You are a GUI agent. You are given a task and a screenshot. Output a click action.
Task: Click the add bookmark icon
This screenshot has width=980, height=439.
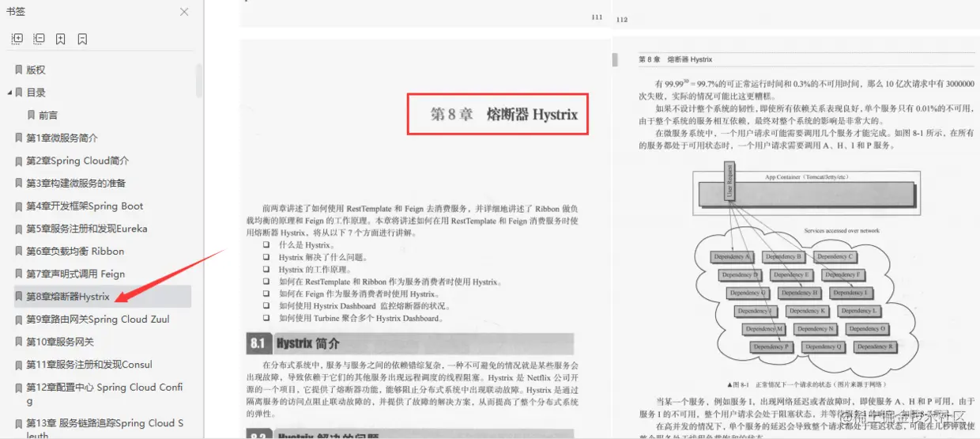[61, 39]
